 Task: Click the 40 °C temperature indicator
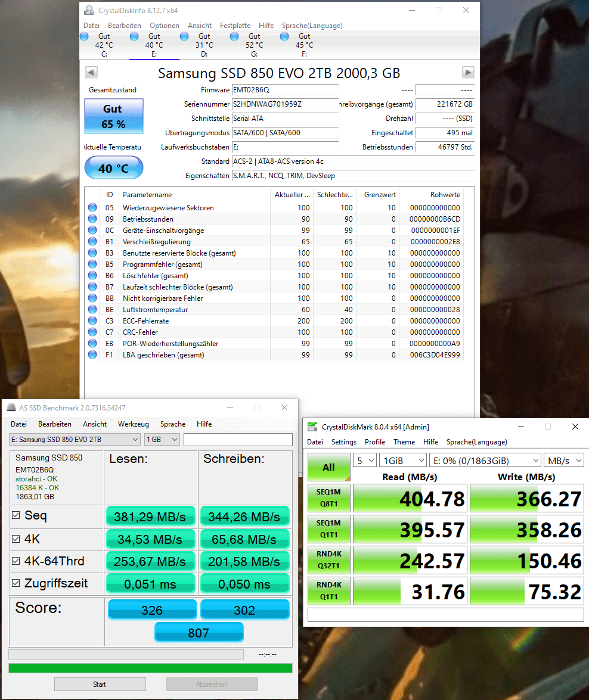click(114, 168)
